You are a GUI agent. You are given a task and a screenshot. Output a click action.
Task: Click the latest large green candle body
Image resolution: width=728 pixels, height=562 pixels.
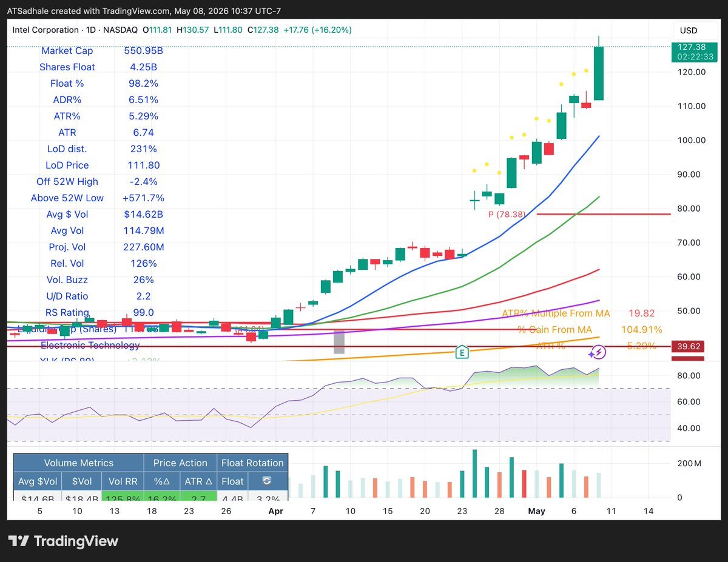click(x=598, y=73)
